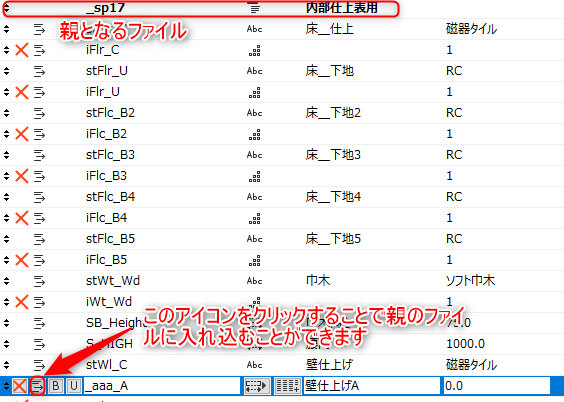The width and height of the screenshot is (564, 402).
Task: Toggle the hidden X button in the _aaa_A row
Action: point(20,386)
